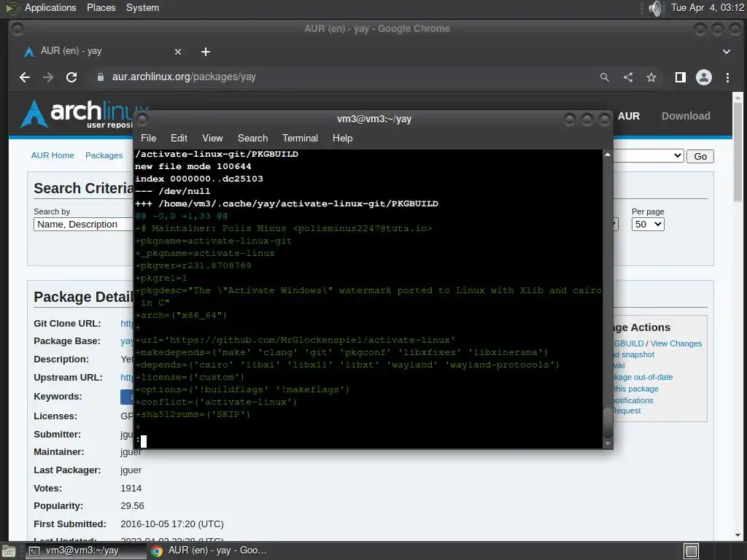Click the Go button

tap(700, 157)
